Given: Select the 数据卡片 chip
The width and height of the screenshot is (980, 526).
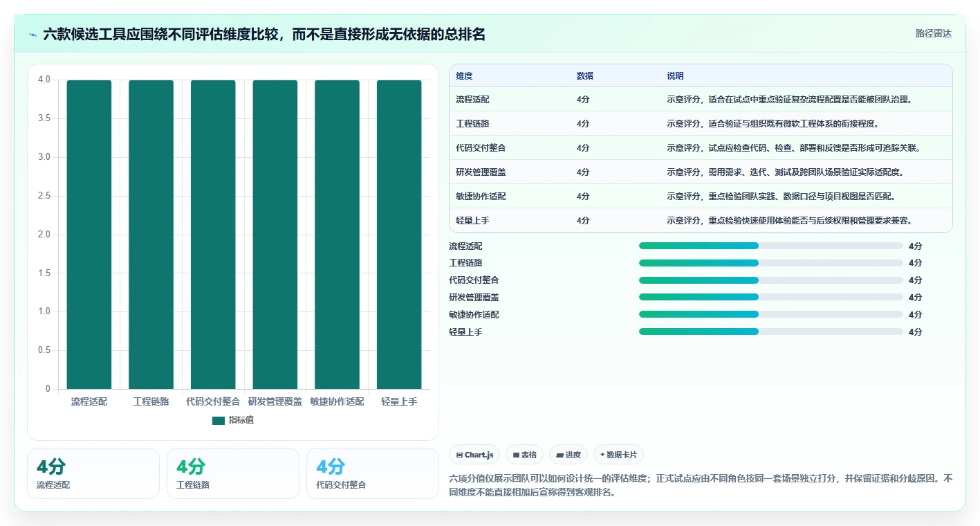Looking at the screenshot, I should click(x=618, y=455).
